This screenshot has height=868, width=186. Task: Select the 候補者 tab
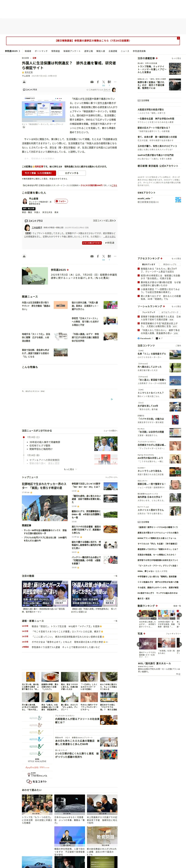click(x=28, y=51)
